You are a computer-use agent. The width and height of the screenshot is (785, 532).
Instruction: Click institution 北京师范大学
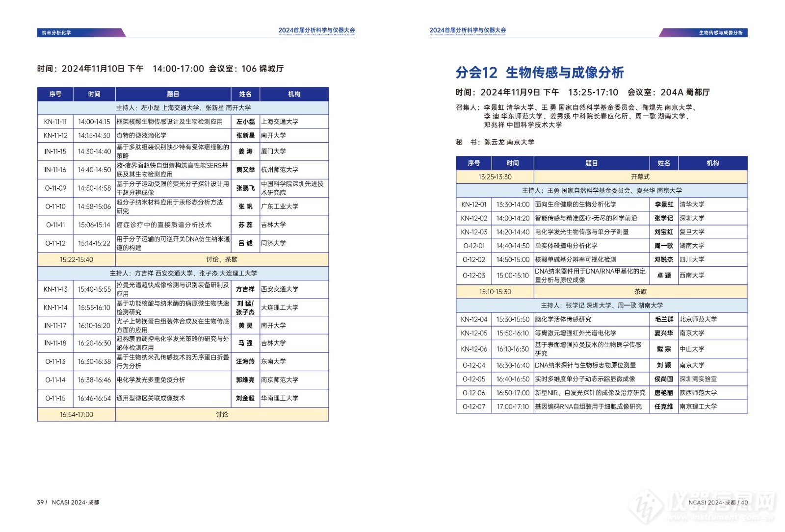click(698, 319)
